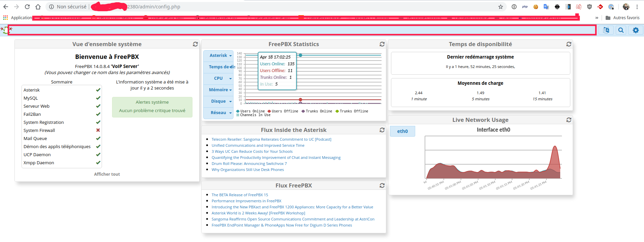644x242 pixels.
Task: Toggle the Trunks Offline legend series
Action: point(352,111)
